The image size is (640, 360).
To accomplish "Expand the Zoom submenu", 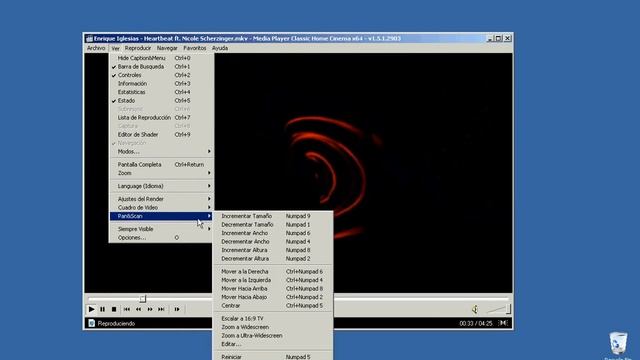I will click(162, 173).
